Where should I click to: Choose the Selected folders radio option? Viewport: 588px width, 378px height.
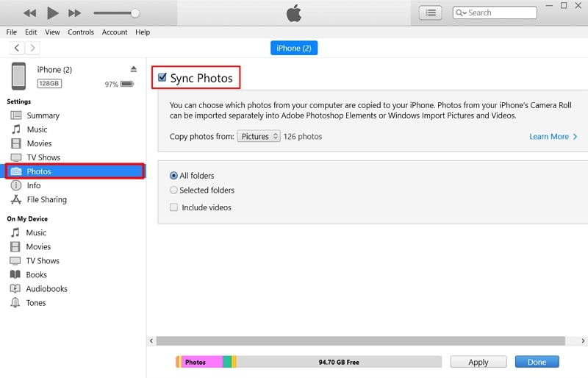pos(173,190)
